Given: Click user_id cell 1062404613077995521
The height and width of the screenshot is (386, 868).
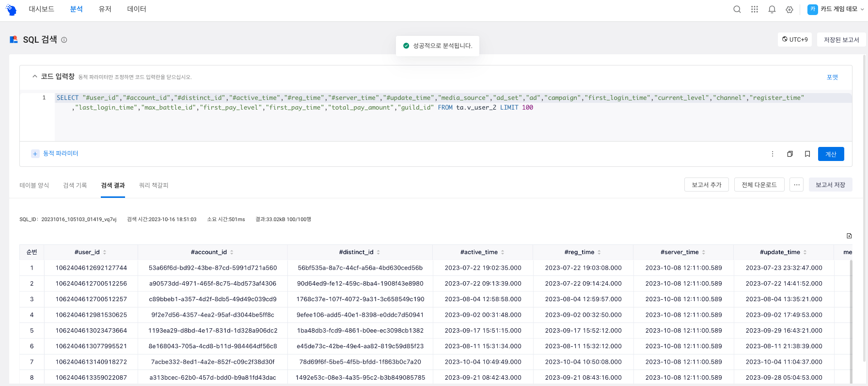Looking at the screenshot, I should [x=91, y=346].
